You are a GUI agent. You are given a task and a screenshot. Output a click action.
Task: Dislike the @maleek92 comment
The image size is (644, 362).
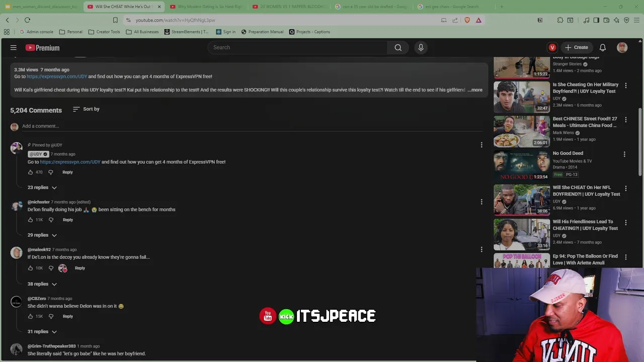51,268
